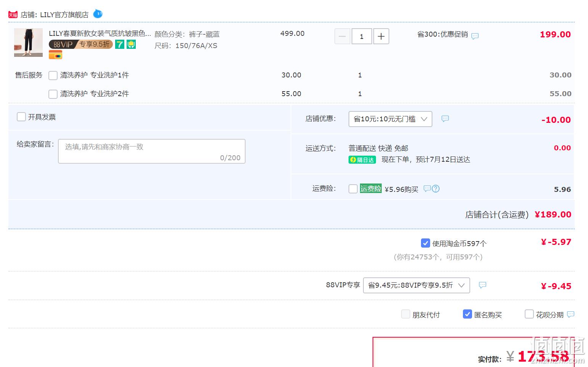The image size is (588, 367).
Task: Open the LILY官方旗舰店 store link
Action: pos(64,15)
